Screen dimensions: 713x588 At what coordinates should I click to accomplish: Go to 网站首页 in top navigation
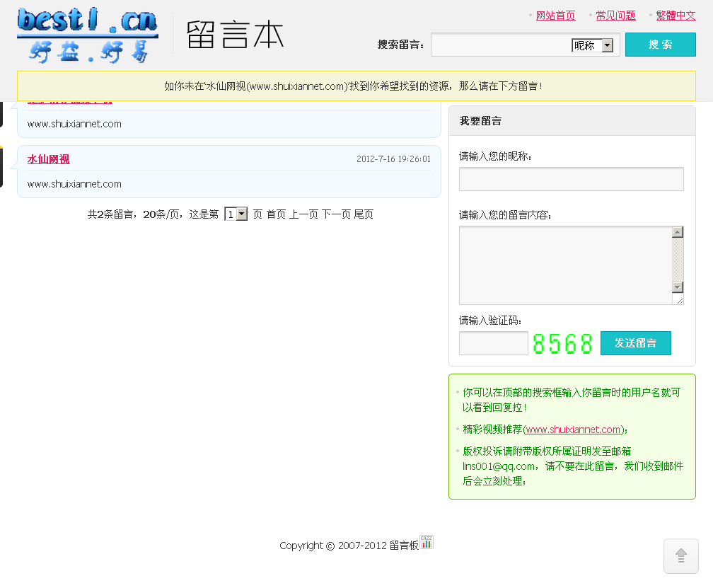pos(555,16)
